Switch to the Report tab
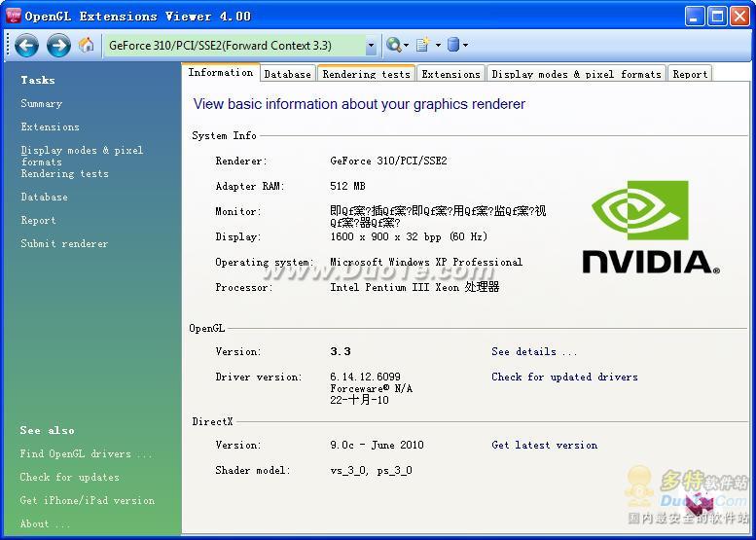 690,74
